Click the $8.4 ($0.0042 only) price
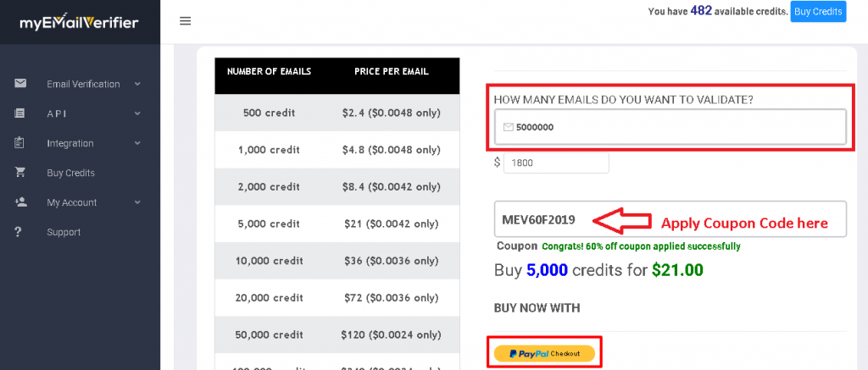This screenshot has width=868, height=370. (392, 187)
